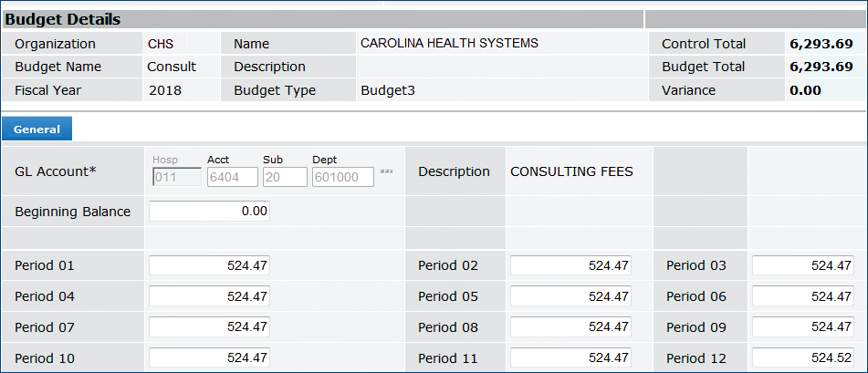Click the Beginning Balance input box

coord(209,212)
